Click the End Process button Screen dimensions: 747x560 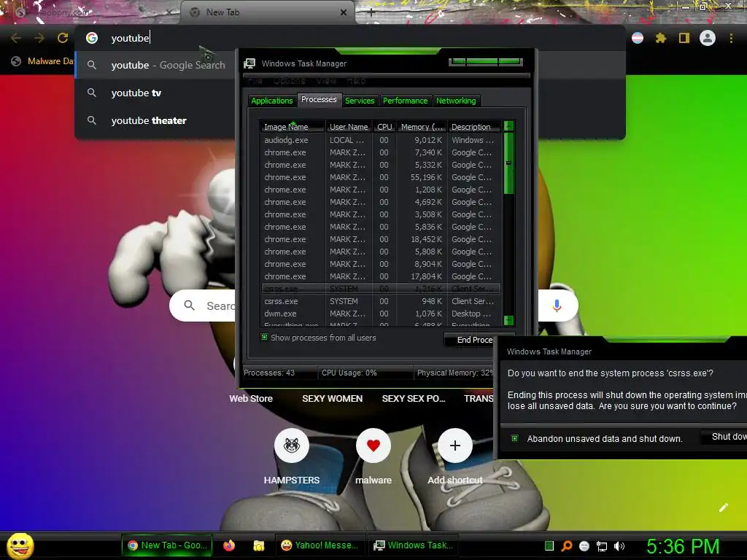click(x=470, y=340)
